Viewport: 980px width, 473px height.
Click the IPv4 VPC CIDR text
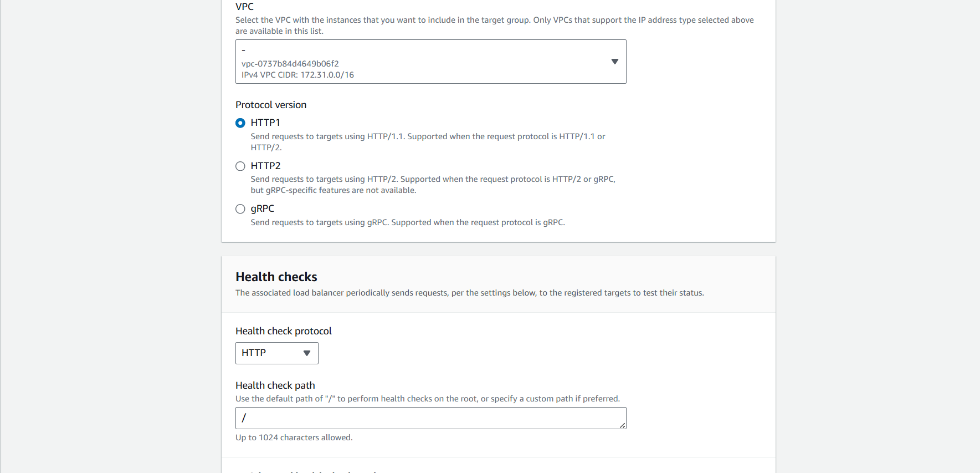pos(297,75)
